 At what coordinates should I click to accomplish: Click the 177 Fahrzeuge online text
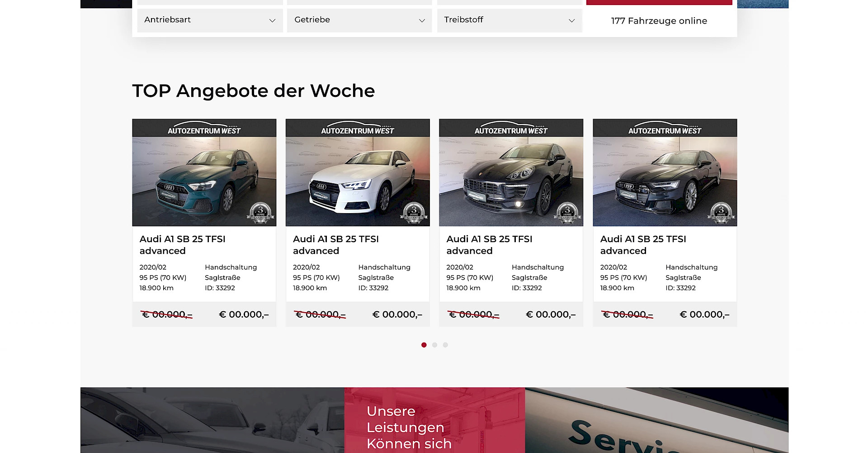click(x=659, y=21)
